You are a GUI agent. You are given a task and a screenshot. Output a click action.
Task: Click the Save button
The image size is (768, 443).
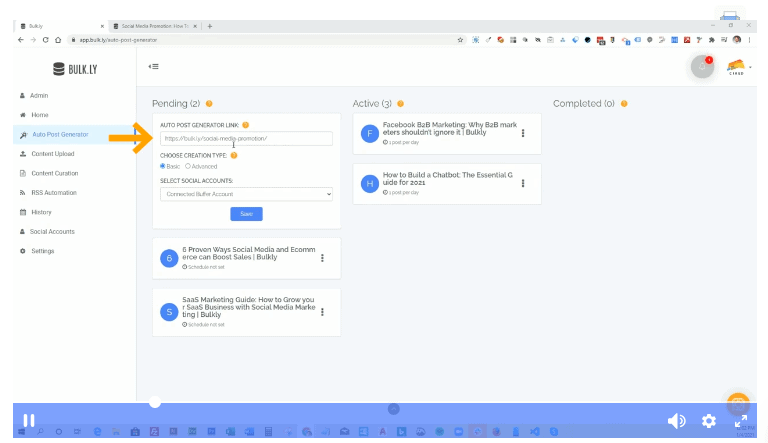[x=246, y=214]
